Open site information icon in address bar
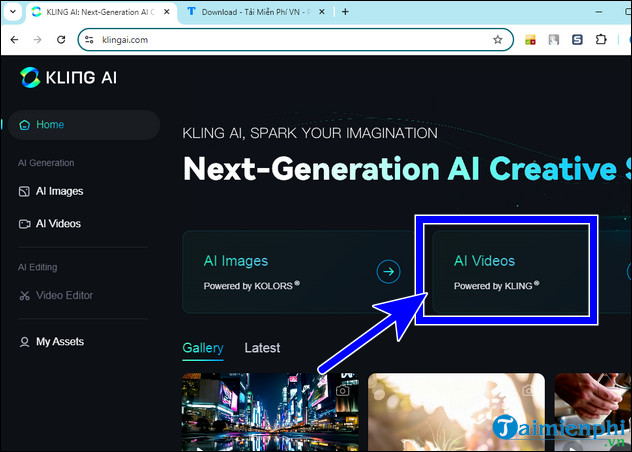632x452 pixels. [89, 40]
